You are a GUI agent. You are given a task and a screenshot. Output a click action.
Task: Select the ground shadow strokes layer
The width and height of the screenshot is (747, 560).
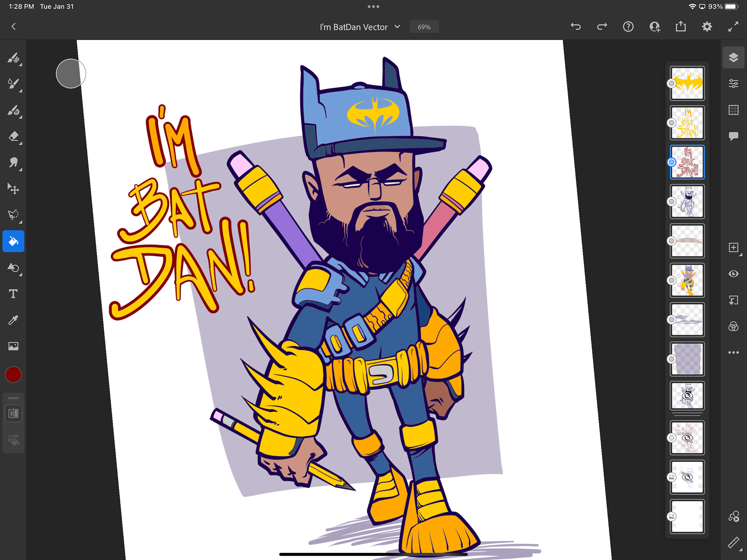click(x=687, y=320)
